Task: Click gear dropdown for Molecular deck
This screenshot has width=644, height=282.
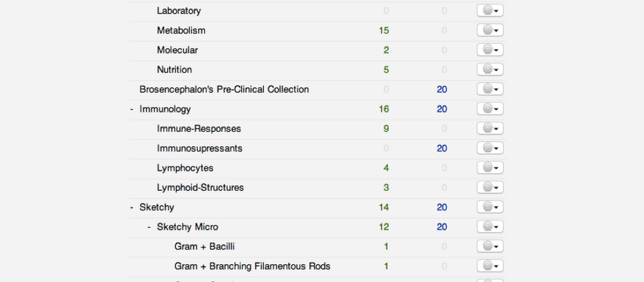Action: coord(490,49)
